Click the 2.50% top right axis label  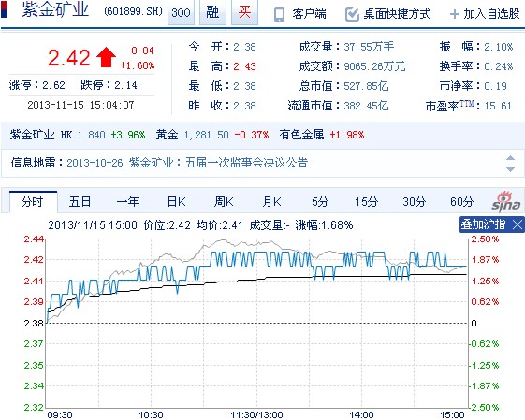tap(485, 239)
